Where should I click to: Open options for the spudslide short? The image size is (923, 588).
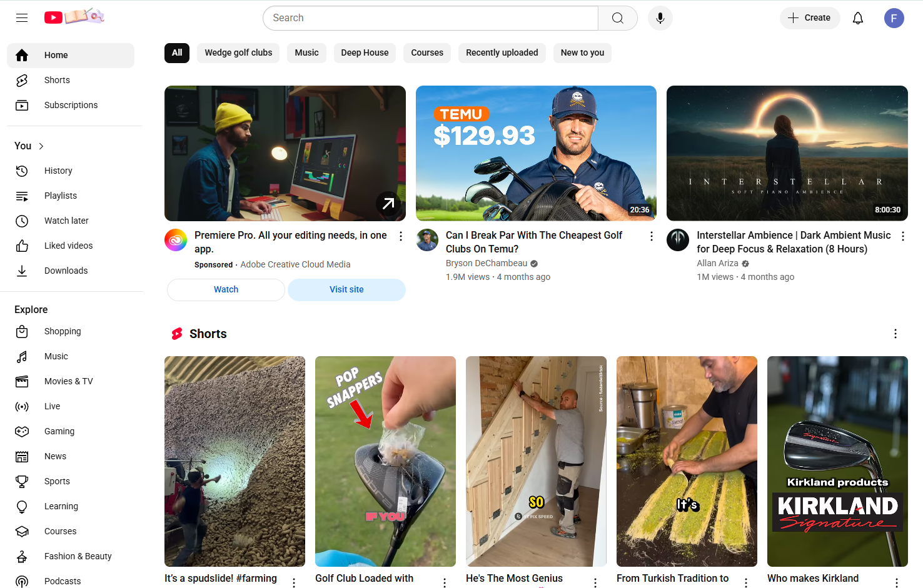click(x=294, y=582)
